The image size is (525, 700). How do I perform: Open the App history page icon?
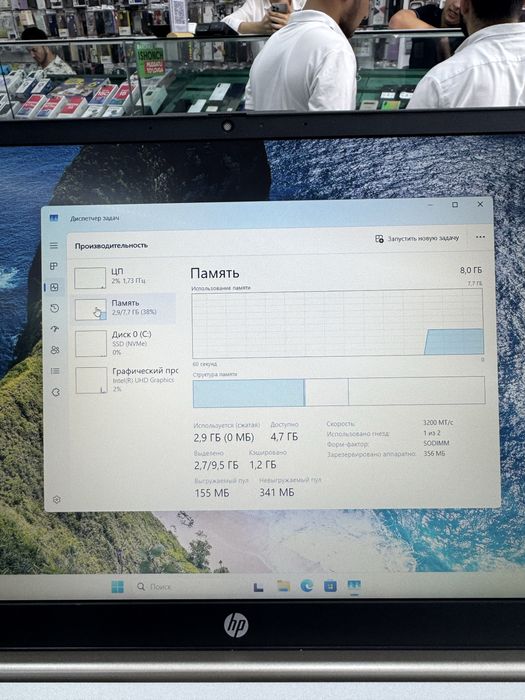(x=54, y=308)
